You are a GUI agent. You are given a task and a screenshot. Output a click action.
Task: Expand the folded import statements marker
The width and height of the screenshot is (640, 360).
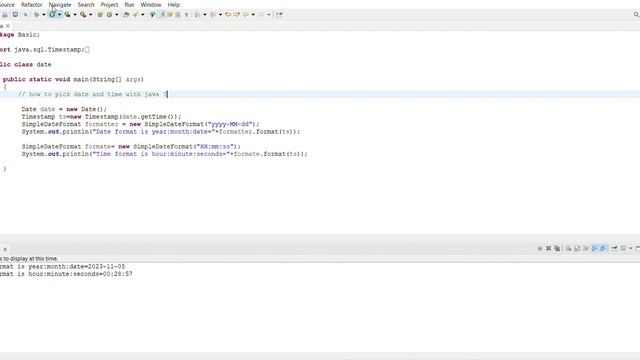pyautogui.click(x=87, y=50)
